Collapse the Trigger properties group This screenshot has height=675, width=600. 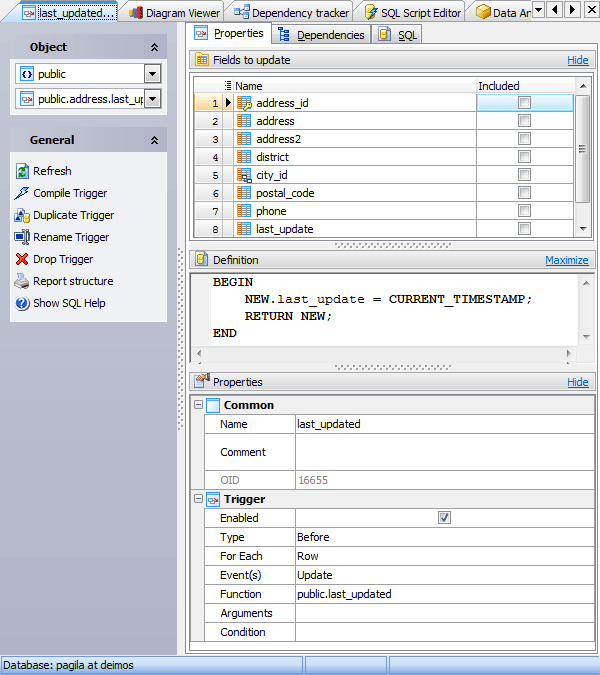tap(198, 499)
